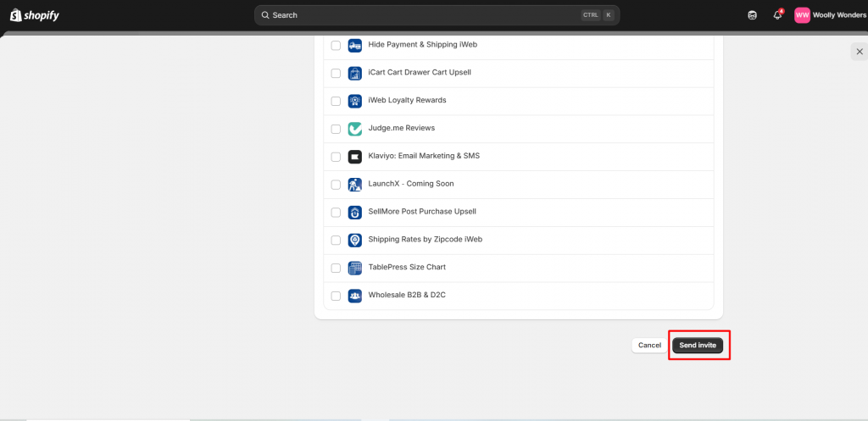
Task: Enable SellMore Post Purchase Upsell checkbox
Action: (336, 212)
